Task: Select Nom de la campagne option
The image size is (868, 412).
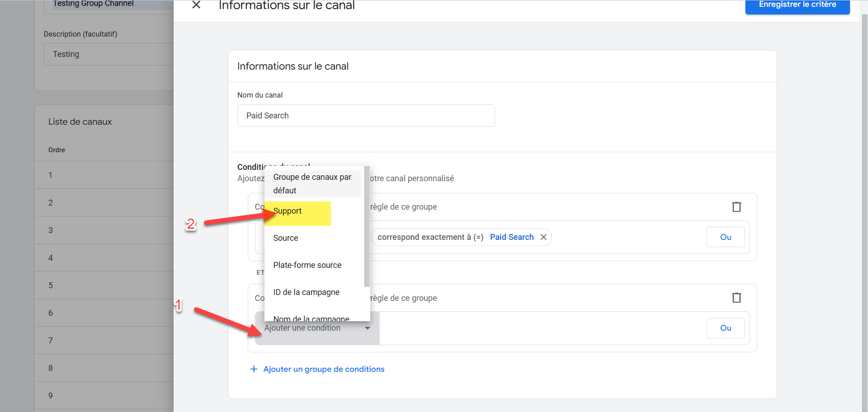Action: pos(311,318)
